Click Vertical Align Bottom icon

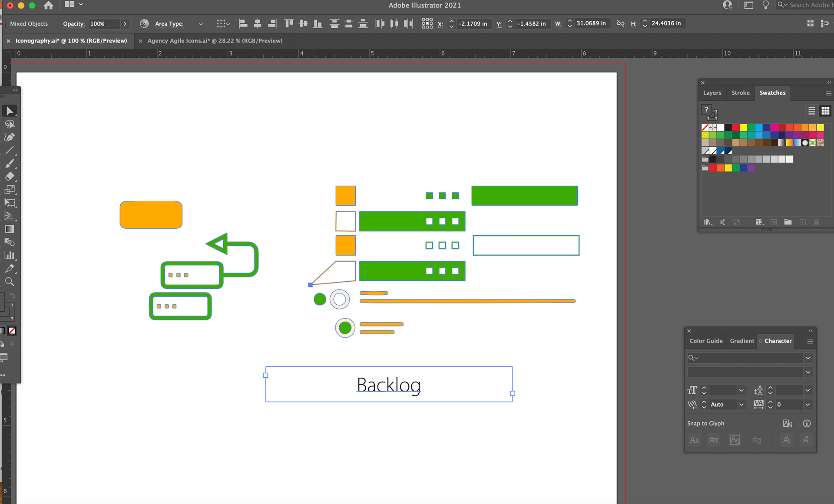318,23
